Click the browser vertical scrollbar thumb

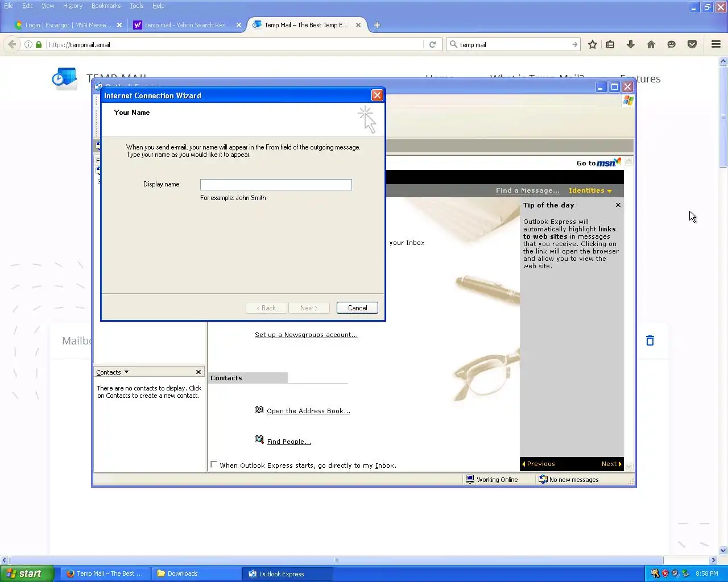click(723, 117)
